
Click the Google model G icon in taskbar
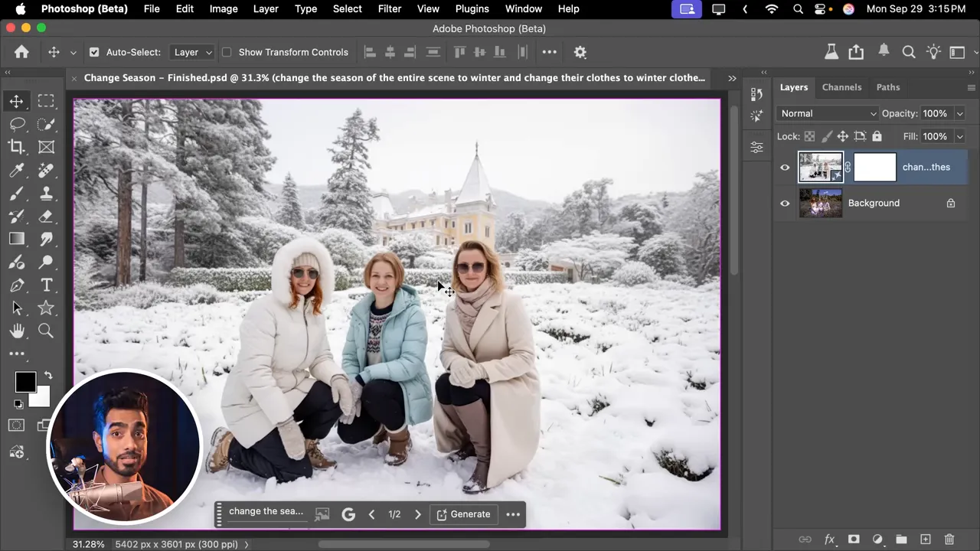pyautogui.click(x=348, y=514)
